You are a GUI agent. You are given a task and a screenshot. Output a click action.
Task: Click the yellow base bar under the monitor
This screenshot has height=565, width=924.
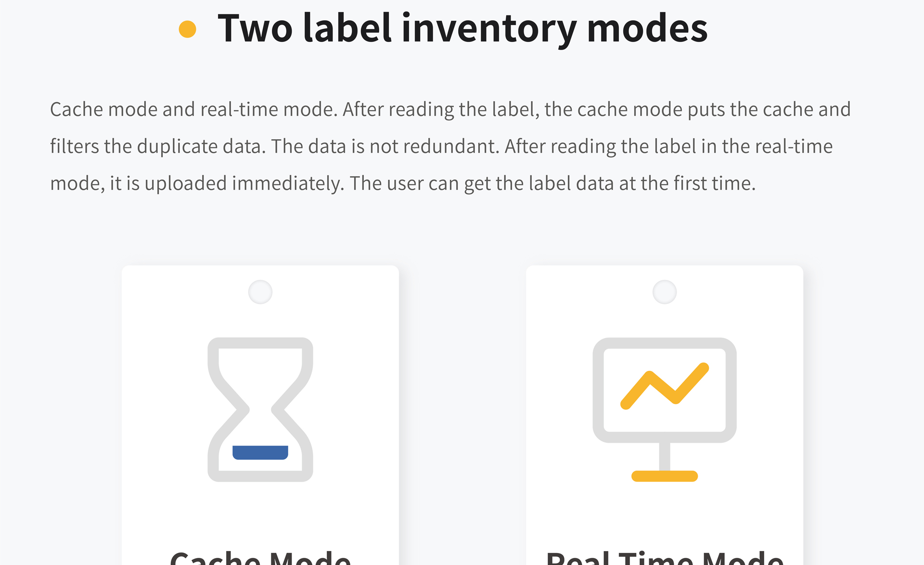tap(665, 476)
